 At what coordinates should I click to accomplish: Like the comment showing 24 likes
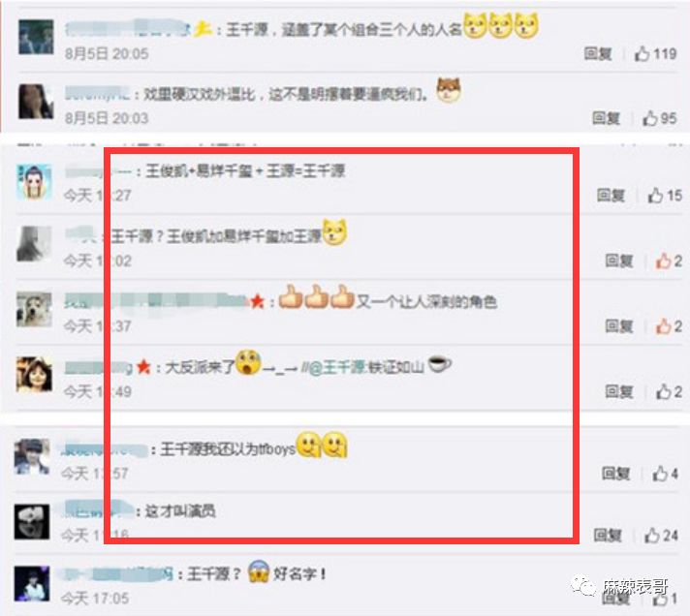tap(652, 535)
